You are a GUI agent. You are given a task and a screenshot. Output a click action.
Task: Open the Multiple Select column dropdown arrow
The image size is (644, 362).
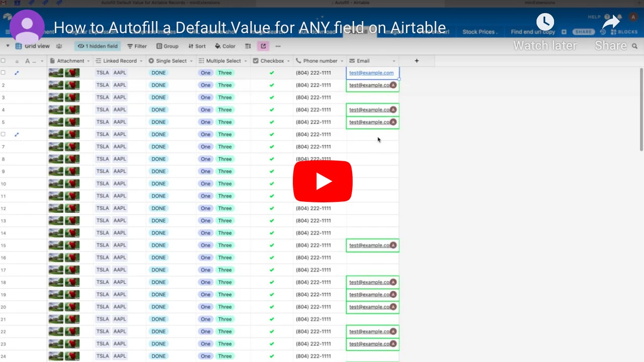tap(245, 61)
